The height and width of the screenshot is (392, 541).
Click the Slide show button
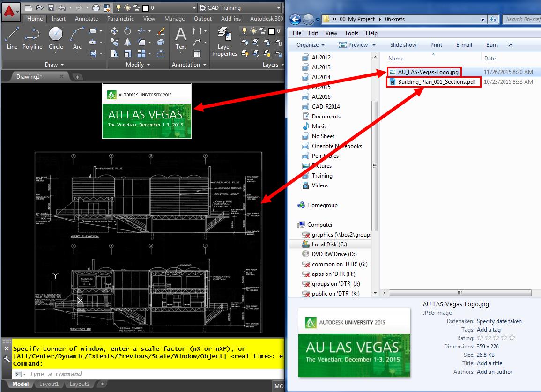(403, 44)
